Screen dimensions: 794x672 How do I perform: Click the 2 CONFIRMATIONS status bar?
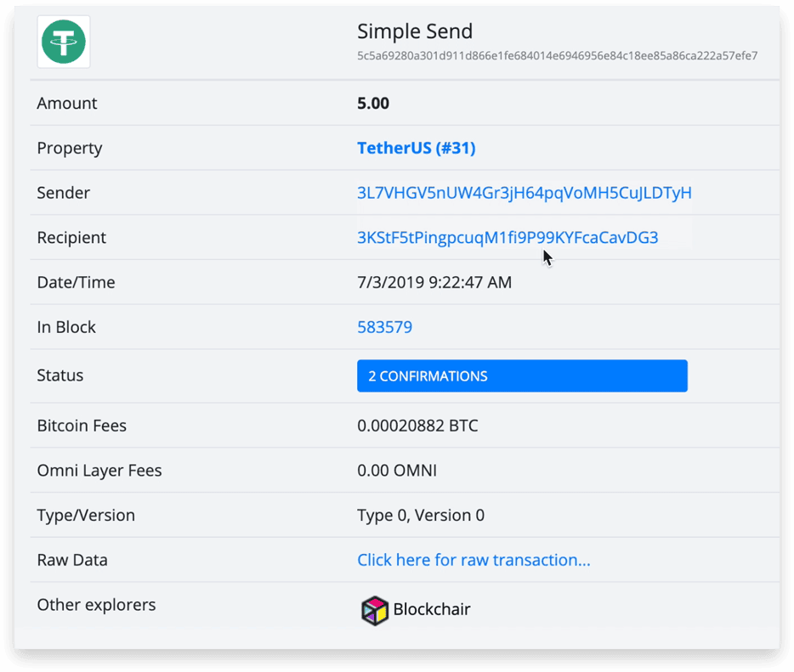click(x=522, y=376)
